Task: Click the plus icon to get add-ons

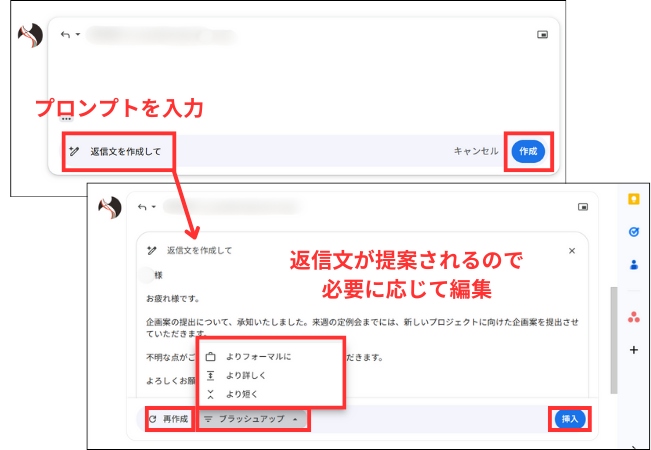Action: 634,350
